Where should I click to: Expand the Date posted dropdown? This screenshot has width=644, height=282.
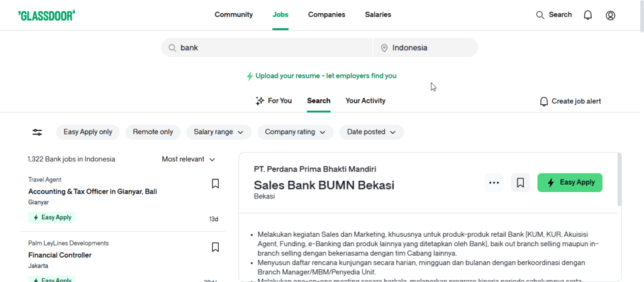(x=372, y=132)
